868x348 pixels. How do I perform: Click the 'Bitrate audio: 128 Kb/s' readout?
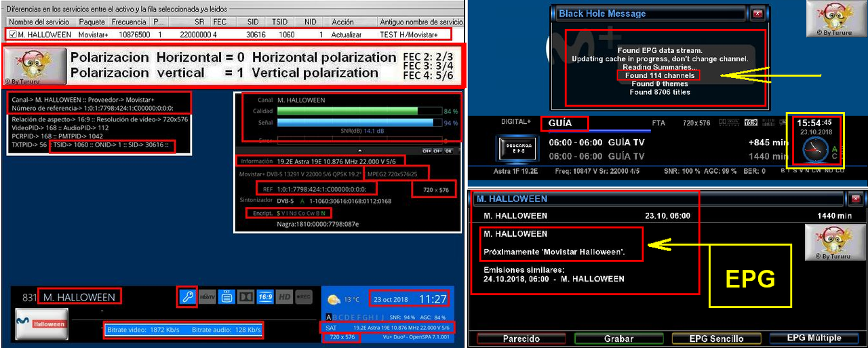(x=226, y=330)
